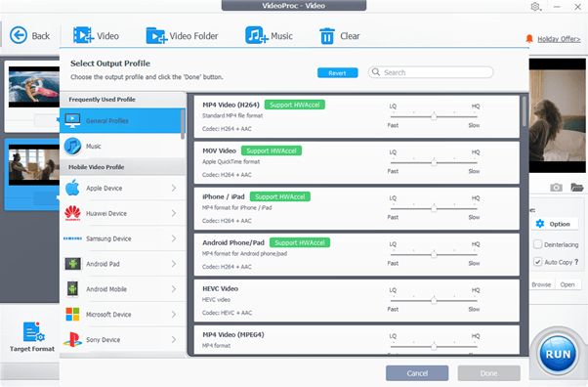Expand Android Mobile chevron
588x387 pixels.
[x=174, y=289]
